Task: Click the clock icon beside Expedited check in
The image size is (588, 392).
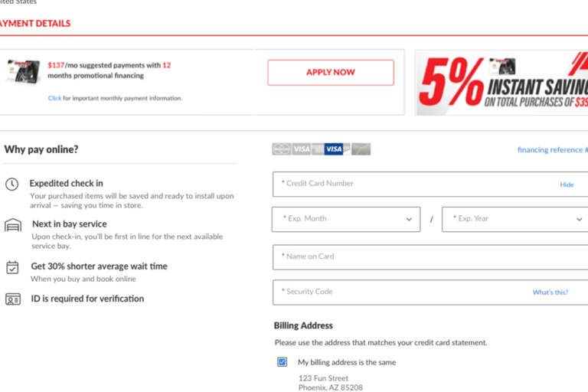Action: [12, 185]
